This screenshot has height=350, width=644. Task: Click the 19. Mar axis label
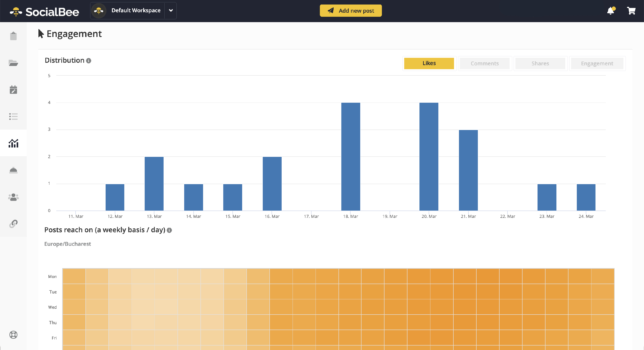coord(390,216)
